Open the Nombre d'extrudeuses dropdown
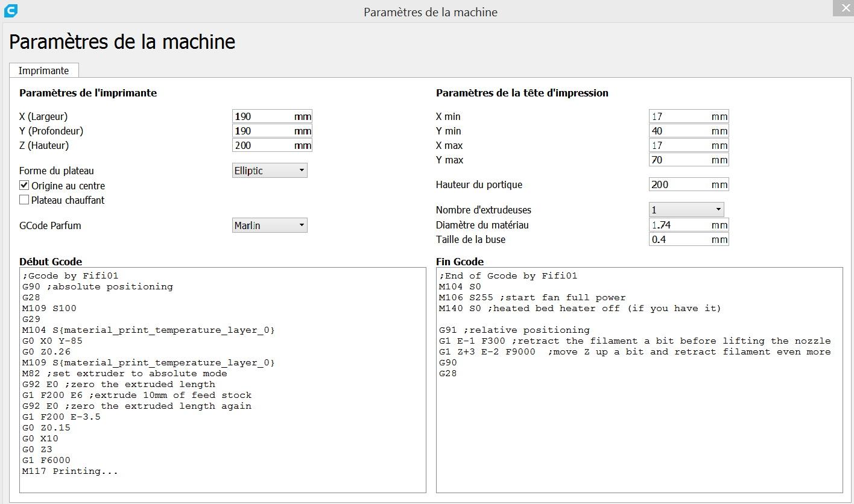Image resolution: width=854 pixels, height=504 pixels. coord(686,210)
